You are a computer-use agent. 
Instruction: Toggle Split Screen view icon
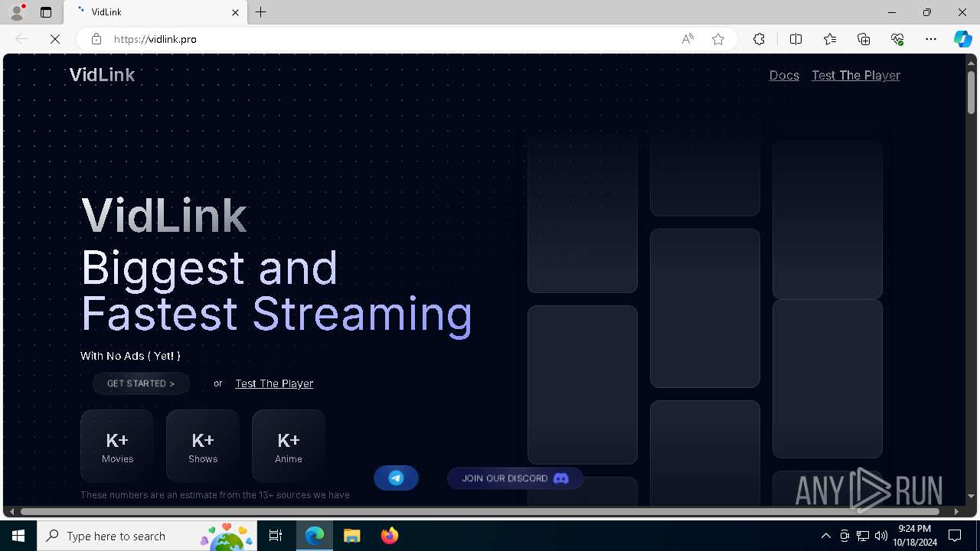pyautogui.click(x=795, y=39)
